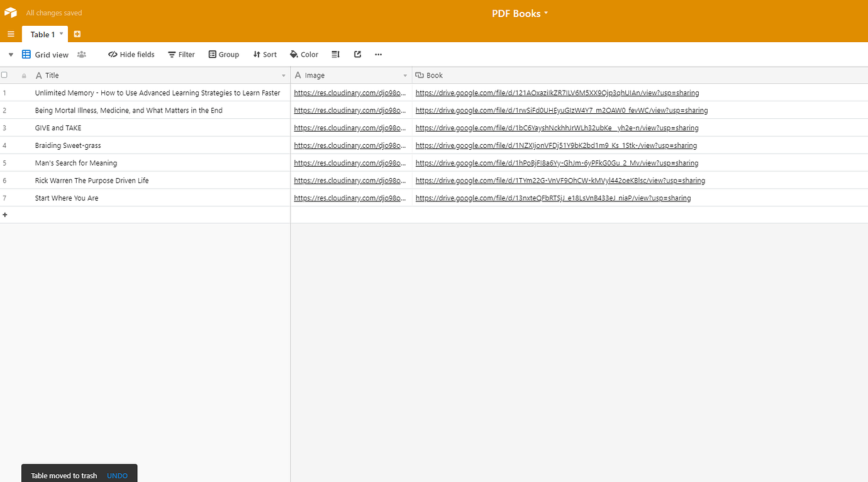Viewport: 868px width, 482px height.
Task: Open the Group menu
Action: click(x=224, y=54)
